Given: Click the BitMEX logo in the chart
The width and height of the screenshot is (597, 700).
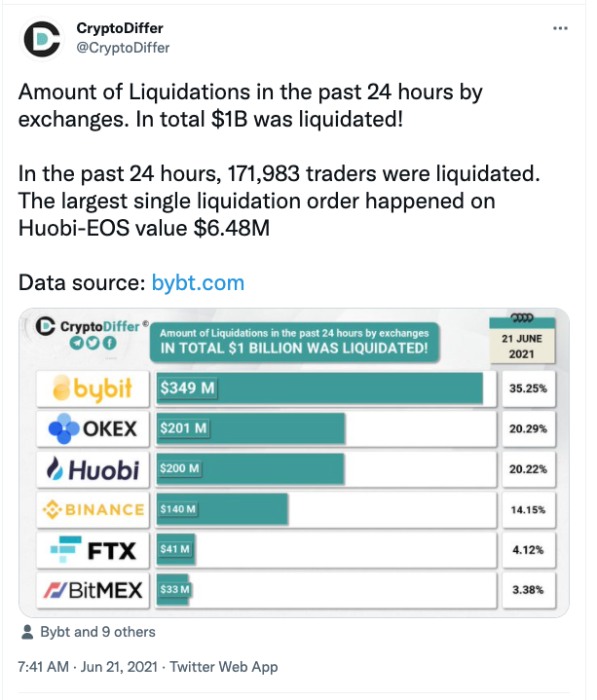Looking at the screenshot, I should [90, 590].
